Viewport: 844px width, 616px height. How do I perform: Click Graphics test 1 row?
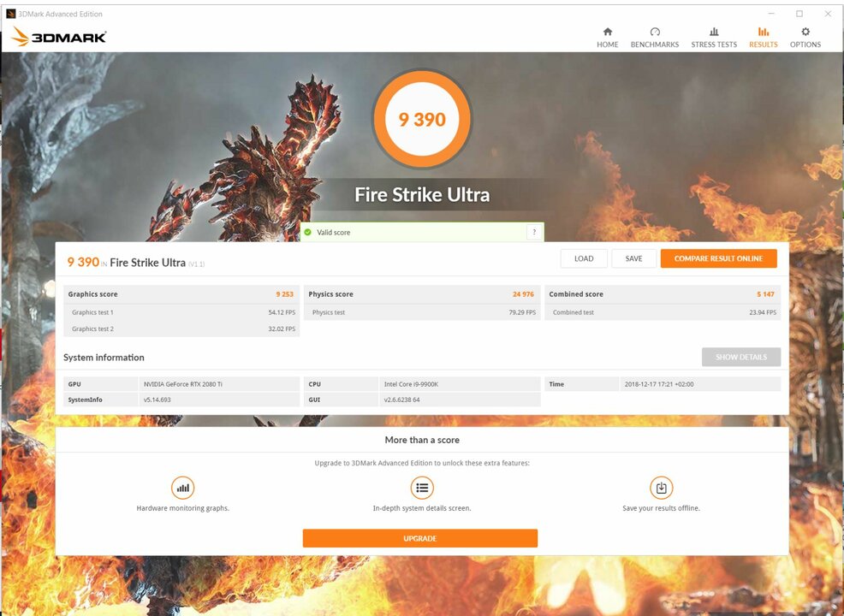(181, 312)
